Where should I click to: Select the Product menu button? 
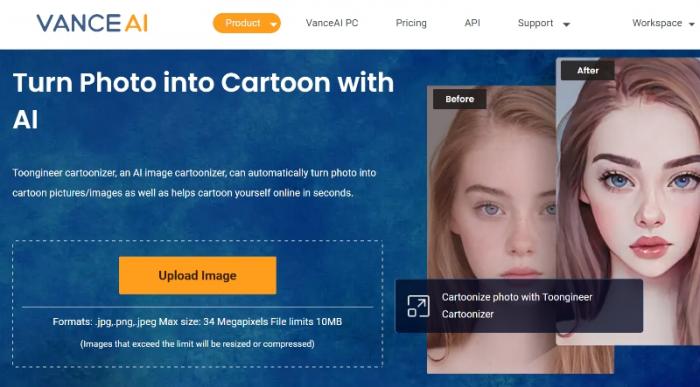247,23
